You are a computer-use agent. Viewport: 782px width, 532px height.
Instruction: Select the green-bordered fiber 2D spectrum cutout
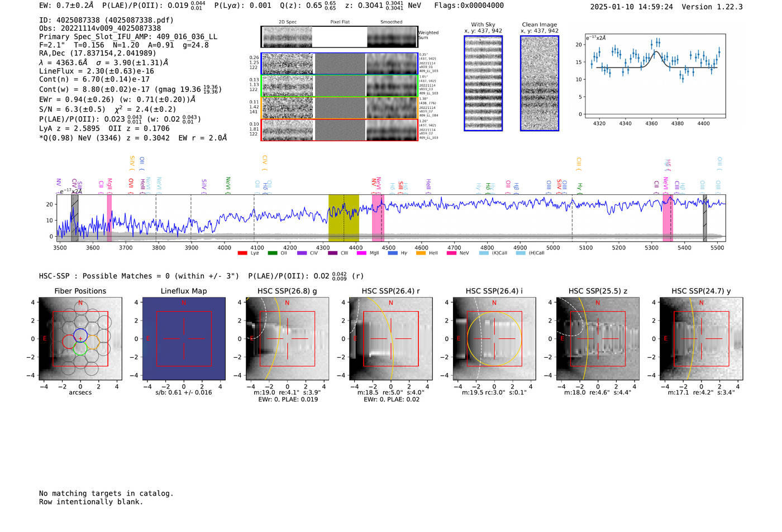point(340,86)
